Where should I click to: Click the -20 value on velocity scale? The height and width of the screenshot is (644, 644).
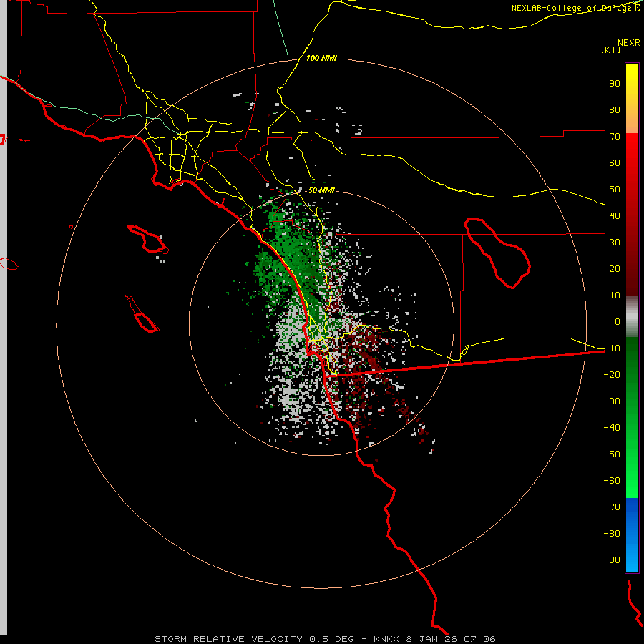(x=612, y=374)
